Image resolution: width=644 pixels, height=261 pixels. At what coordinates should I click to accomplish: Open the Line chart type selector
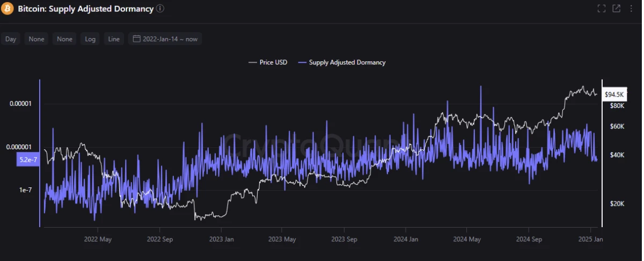(114, 39)
